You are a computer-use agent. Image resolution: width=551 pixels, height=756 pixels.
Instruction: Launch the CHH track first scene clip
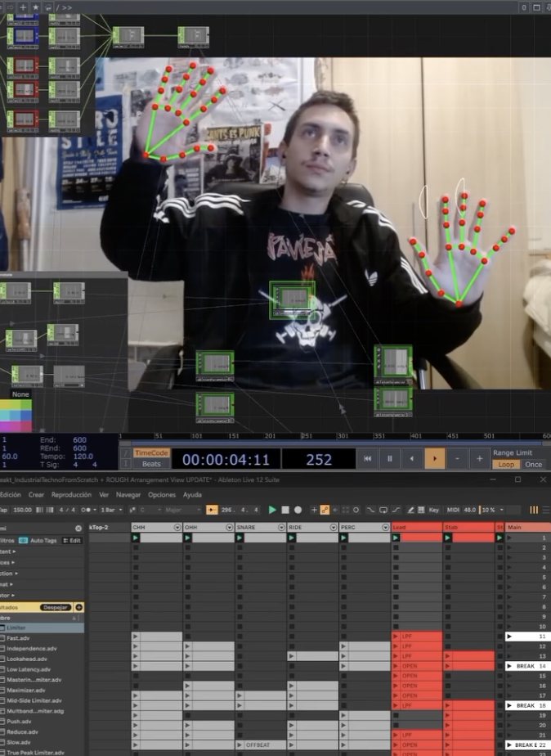136,538
